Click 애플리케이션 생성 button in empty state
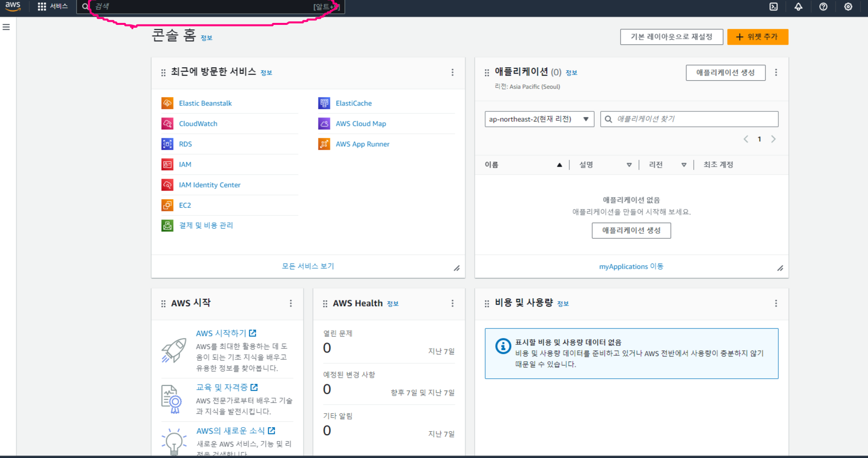 coord(631,230)
